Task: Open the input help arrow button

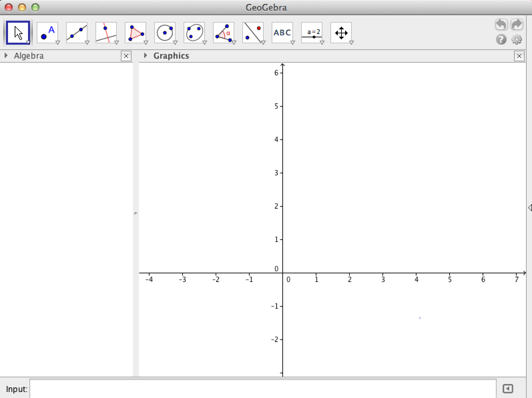Action: click(508, 389)
